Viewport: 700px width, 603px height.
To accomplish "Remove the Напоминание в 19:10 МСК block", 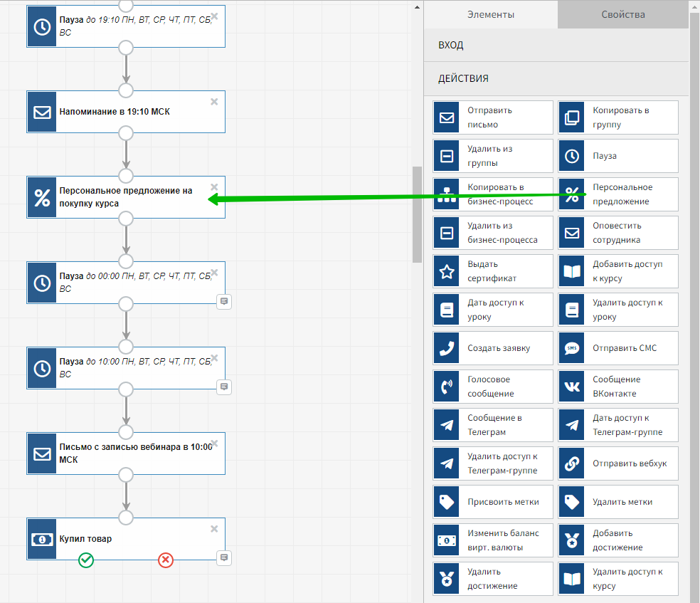I will (x=214, y=101).
